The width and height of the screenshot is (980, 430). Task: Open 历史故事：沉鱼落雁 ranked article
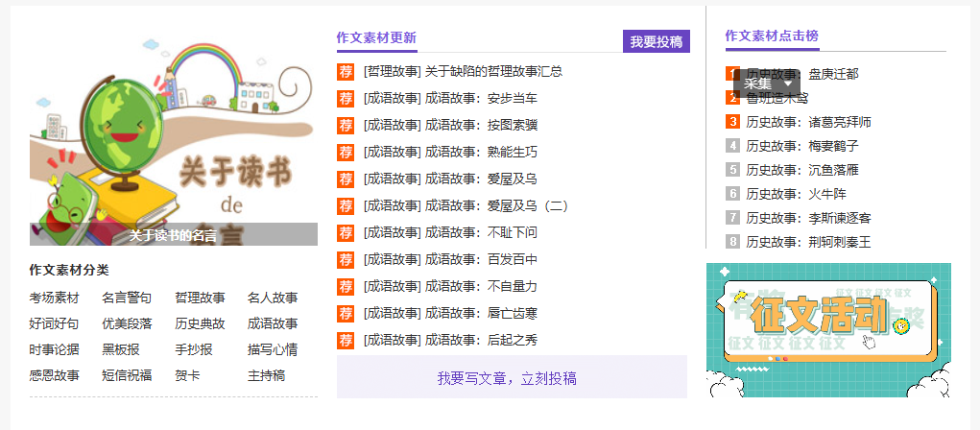[x=802, y=170]
